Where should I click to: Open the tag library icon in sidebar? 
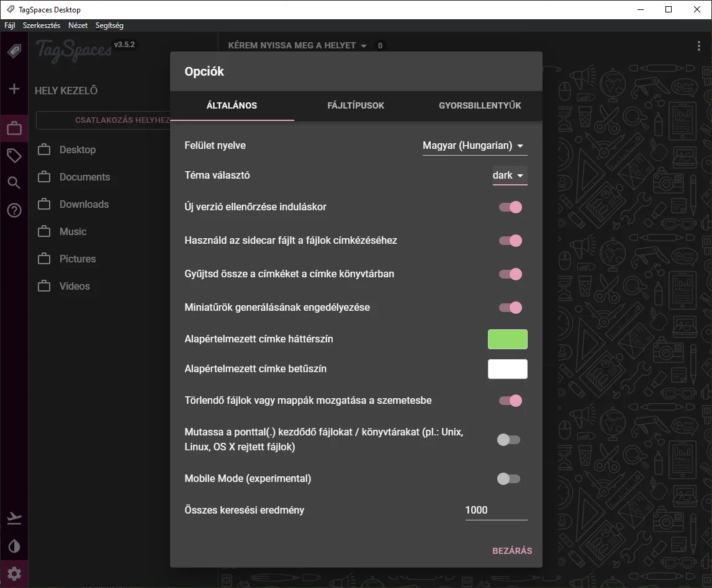tap(14, 156)
